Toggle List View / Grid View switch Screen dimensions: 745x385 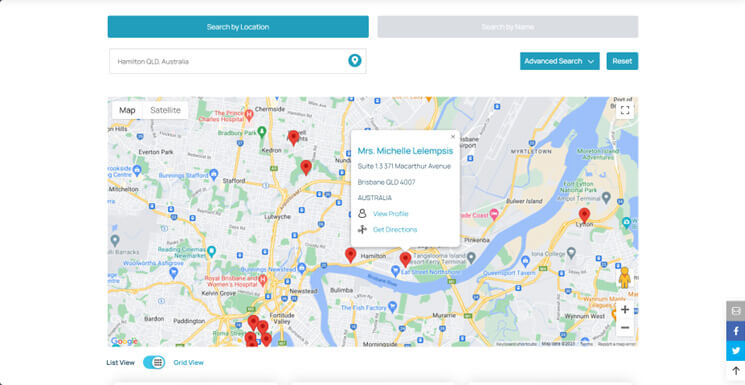(x=154, y=362)
